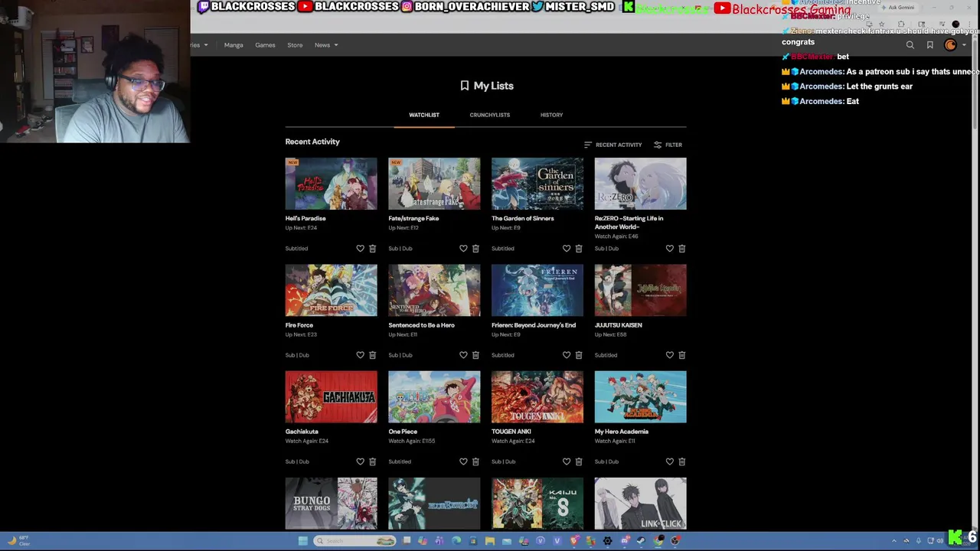Trash Frieren: Beyond Journey's End entry

(x=579, y=355)
